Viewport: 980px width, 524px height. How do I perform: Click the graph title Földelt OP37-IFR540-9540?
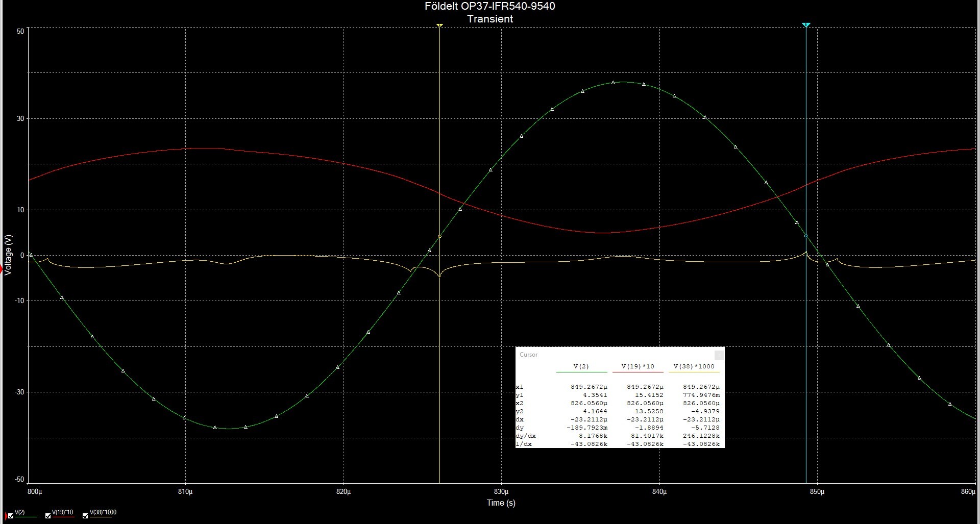[490, 6]
